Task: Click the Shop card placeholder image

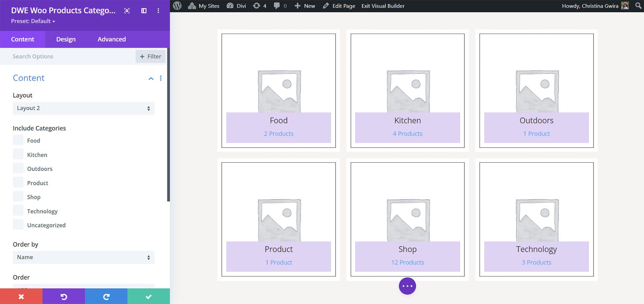Action: 408,220
